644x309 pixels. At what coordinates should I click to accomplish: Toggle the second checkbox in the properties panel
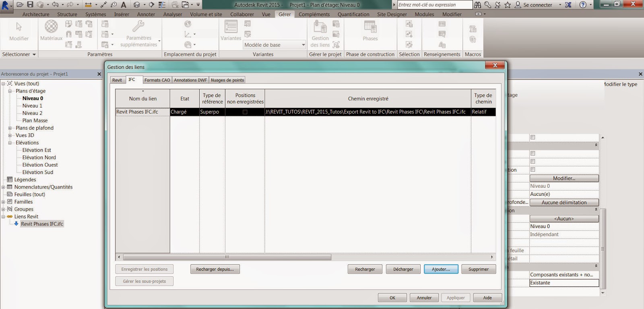point(533,153)
